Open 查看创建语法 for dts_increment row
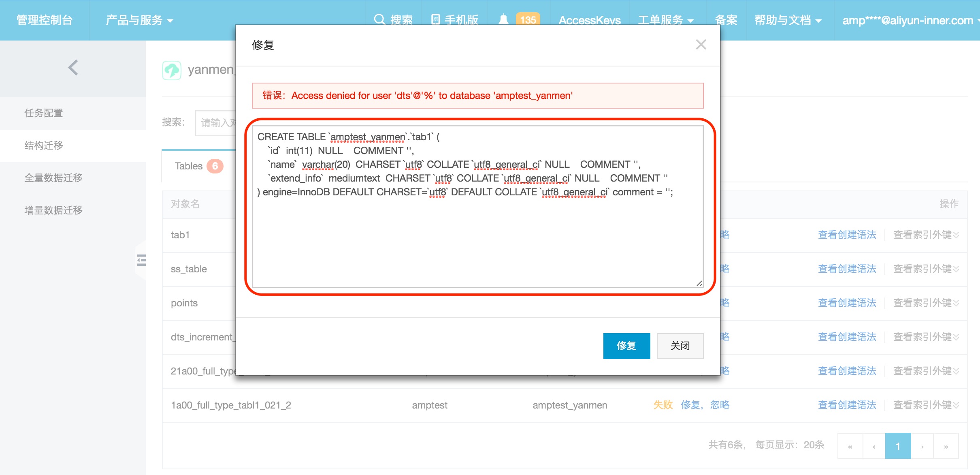The height and width of the screenshot is (475, 980). [x=847, y=337]
